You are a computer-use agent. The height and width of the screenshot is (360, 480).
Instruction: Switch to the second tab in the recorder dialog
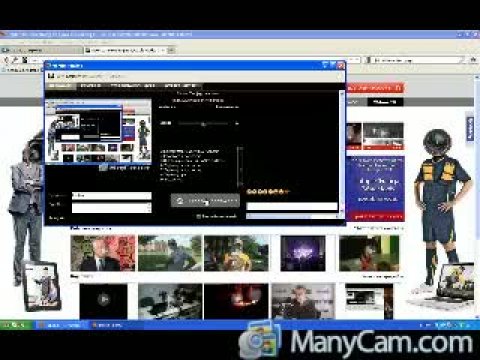click(x=91, y=86)
